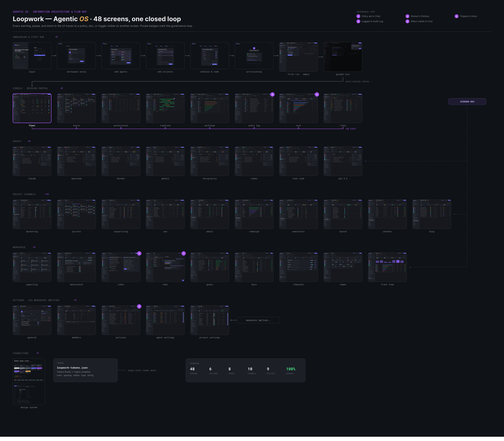
Task: Open the channels workspace thumbnail
Action: pyautogui.click(x=299, y=267)
